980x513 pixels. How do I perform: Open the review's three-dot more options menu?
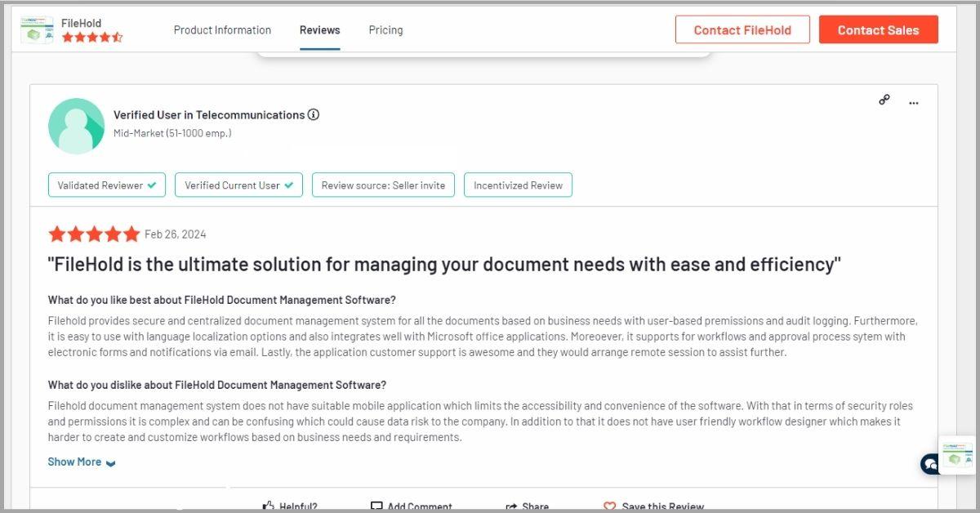(913, 103)
